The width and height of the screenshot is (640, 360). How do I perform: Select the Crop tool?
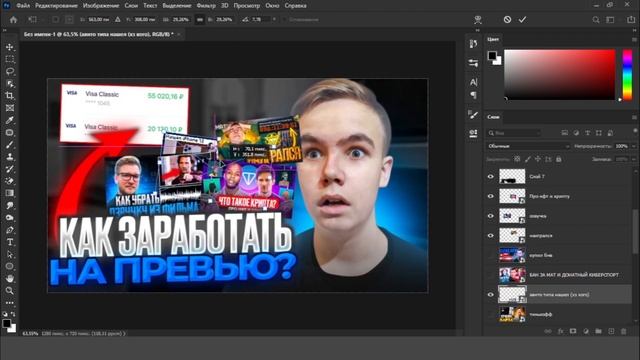click(10, 96)
